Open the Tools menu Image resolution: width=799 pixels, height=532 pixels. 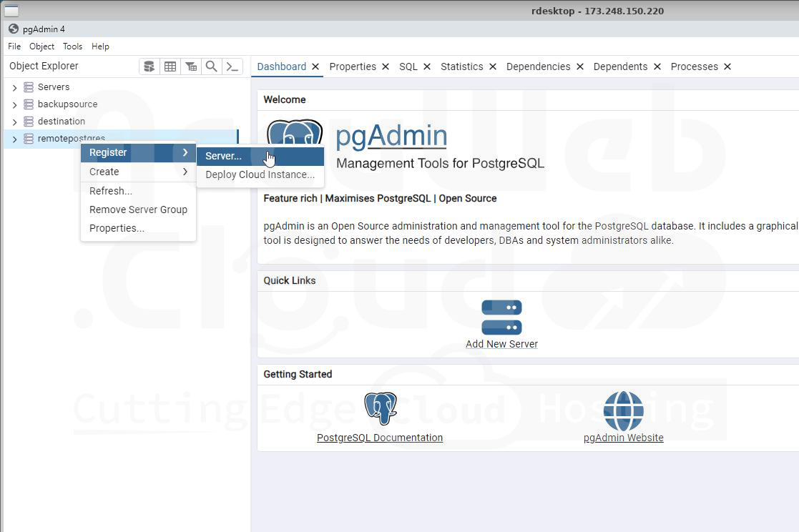pos(72,46)
